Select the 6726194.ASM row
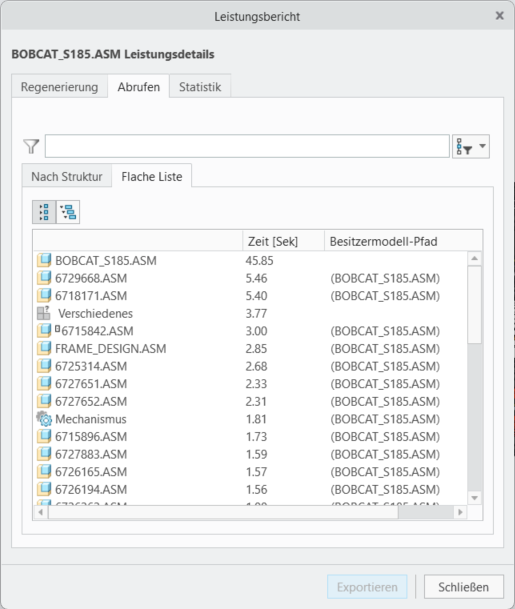 point(251,489)
